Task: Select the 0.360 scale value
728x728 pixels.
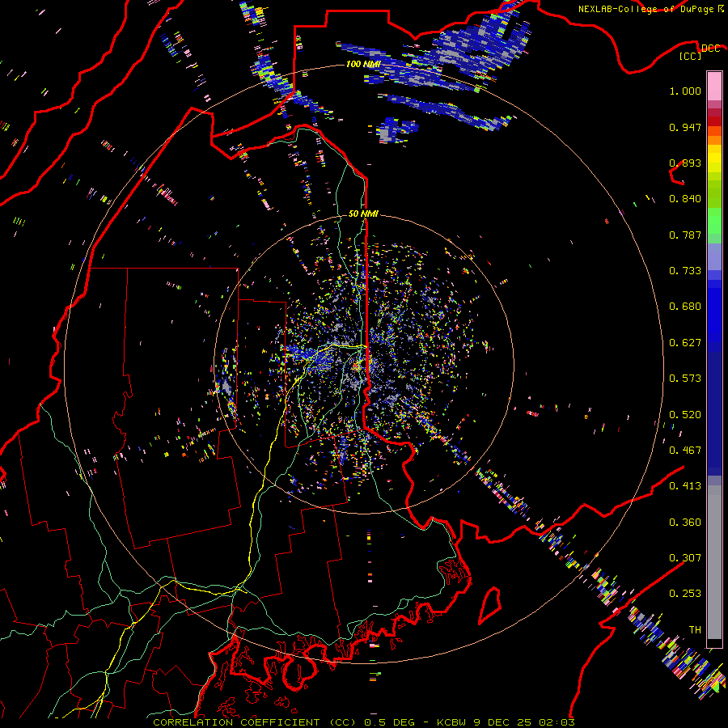Action: pos(685,523)
